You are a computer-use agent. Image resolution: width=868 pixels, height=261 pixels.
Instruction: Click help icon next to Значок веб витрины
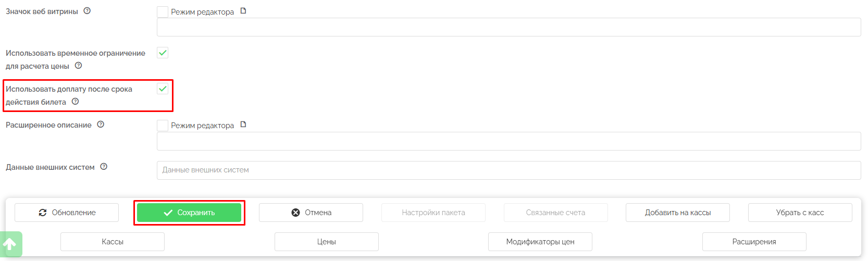coord(87,11)
